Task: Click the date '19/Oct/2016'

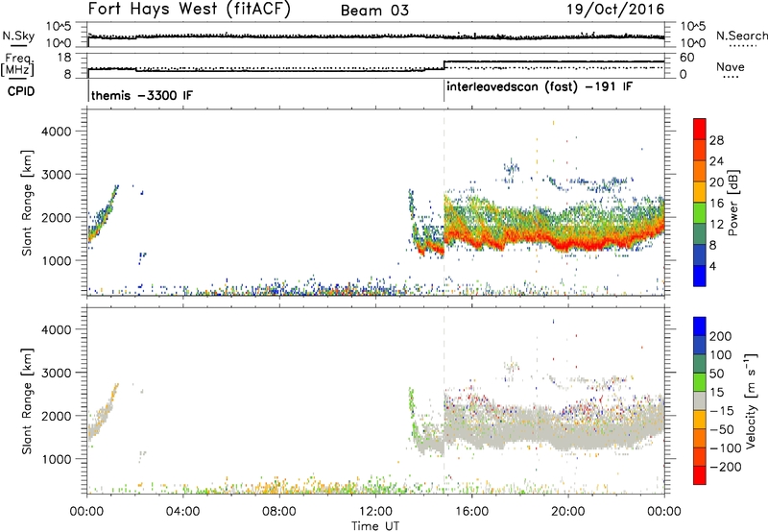Action: [615, 10]
